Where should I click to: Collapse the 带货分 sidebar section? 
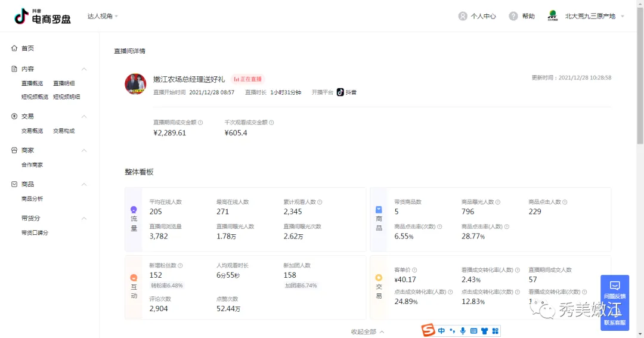[84, 219]
